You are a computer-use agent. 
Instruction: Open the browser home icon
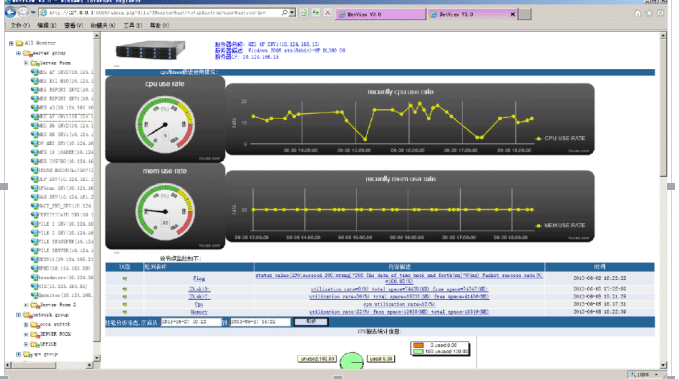coord(637,13)
